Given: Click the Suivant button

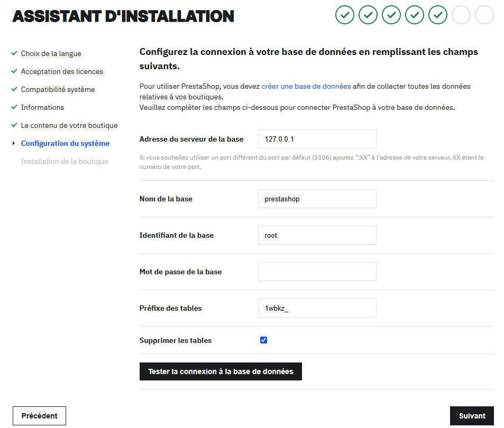Looking at the screenshot, I should pyautogui.click(x=472, y=416).
